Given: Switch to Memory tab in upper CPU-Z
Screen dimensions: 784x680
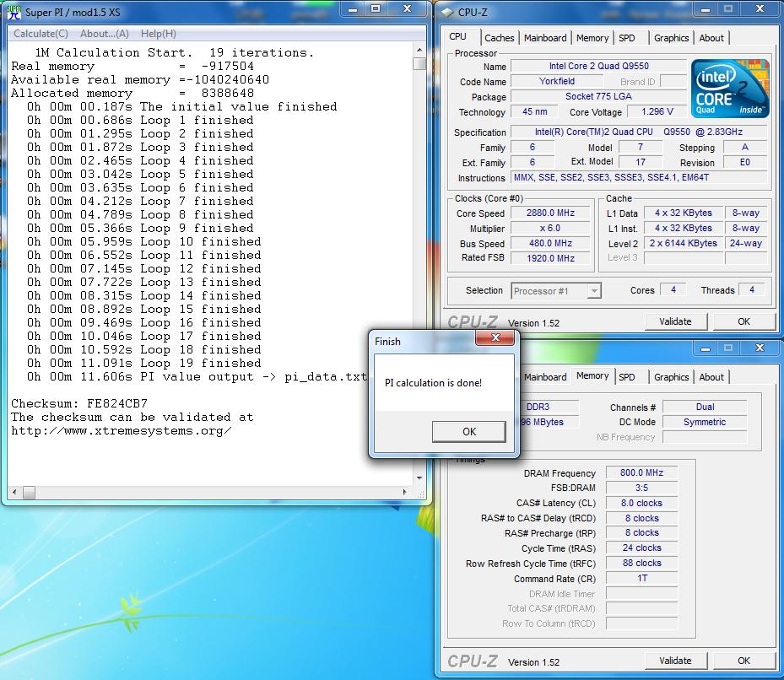Looking at the screenshot, I should [x=592, y=38].
